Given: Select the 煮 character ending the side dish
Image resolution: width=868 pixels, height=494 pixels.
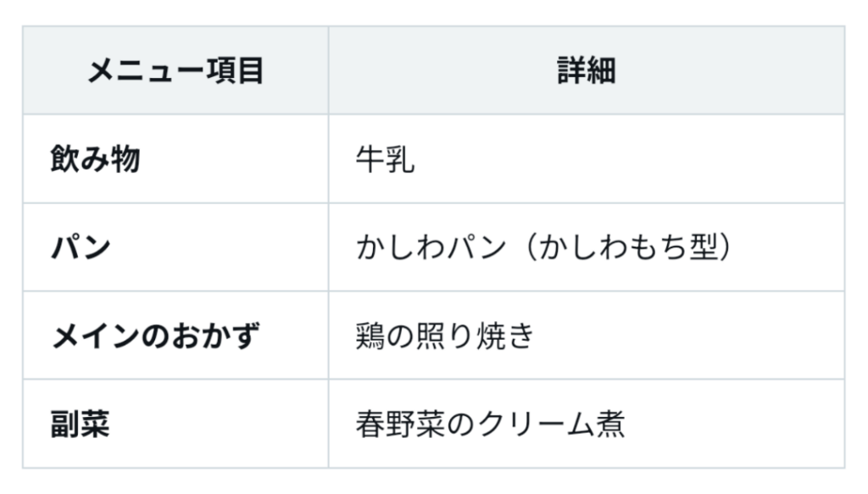Looking at the screenshot, I should click(x=610, y=424).
